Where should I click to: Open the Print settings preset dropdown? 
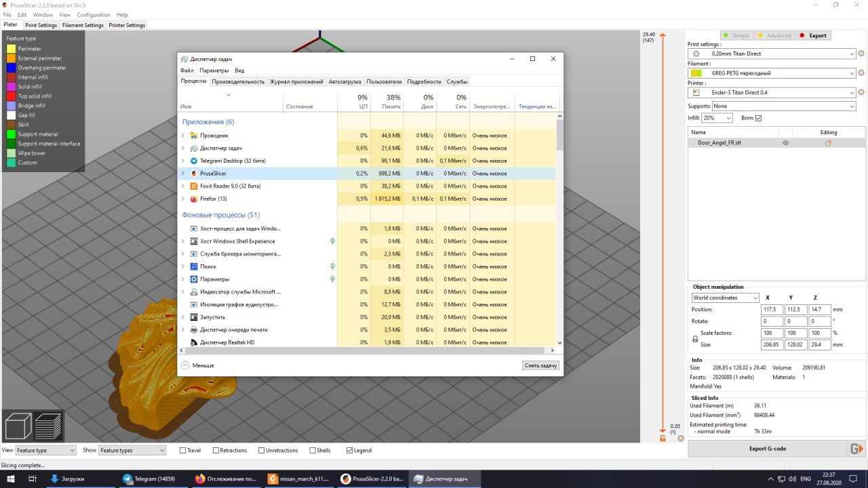772,54
